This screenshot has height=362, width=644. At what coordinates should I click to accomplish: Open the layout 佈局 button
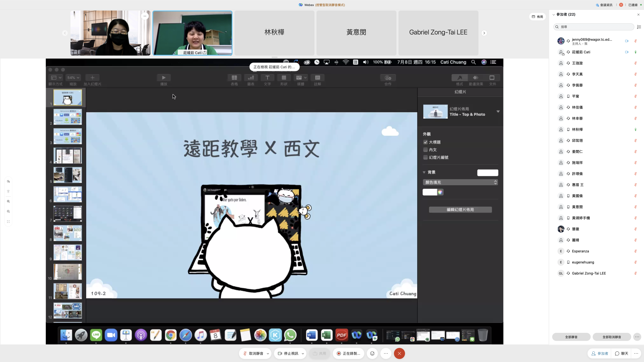tap(537, 17)
